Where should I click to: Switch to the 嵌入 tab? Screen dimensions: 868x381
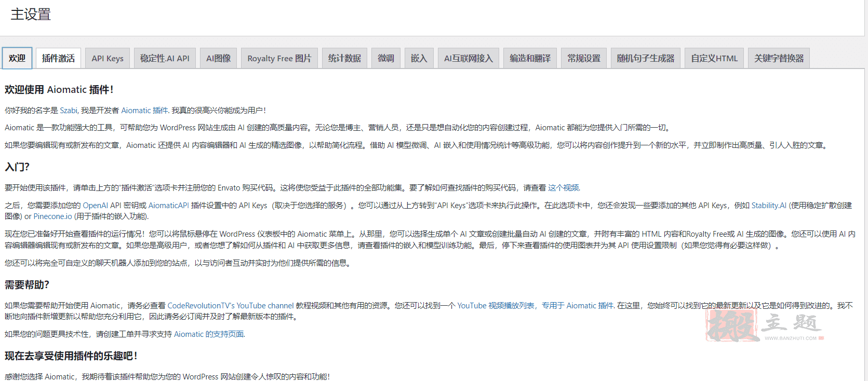[x=419, y=58]
